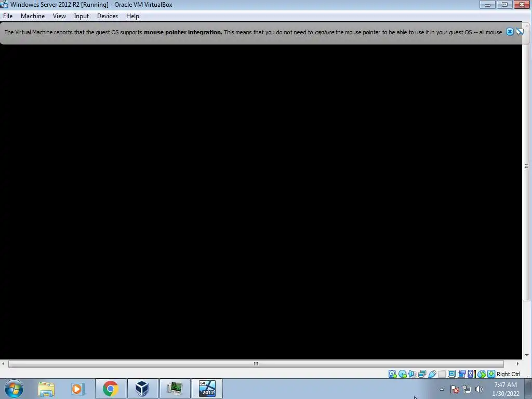This screenshot has height=399, width=532.
Task: Select the 2012 VM window taskbar button
Action: (207, 389)
